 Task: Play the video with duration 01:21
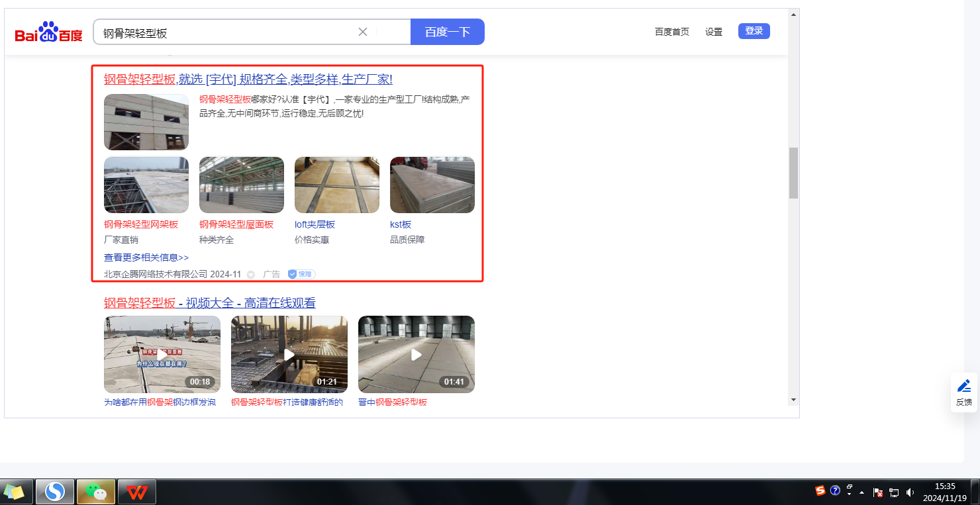point(289,354)
